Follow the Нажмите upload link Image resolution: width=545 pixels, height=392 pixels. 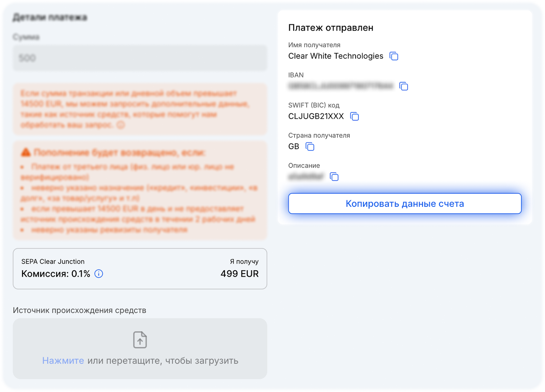(x=63, y=361)
